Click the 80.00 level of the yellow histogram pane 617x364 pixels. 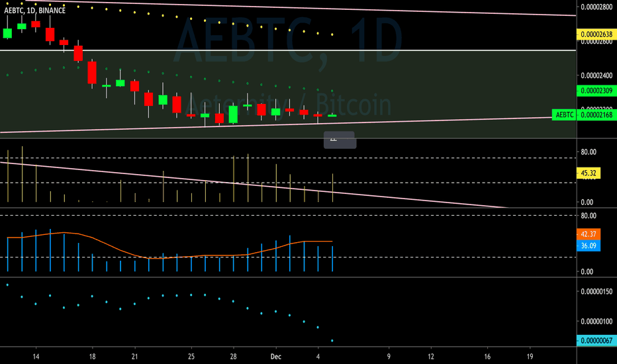[589, 152]
